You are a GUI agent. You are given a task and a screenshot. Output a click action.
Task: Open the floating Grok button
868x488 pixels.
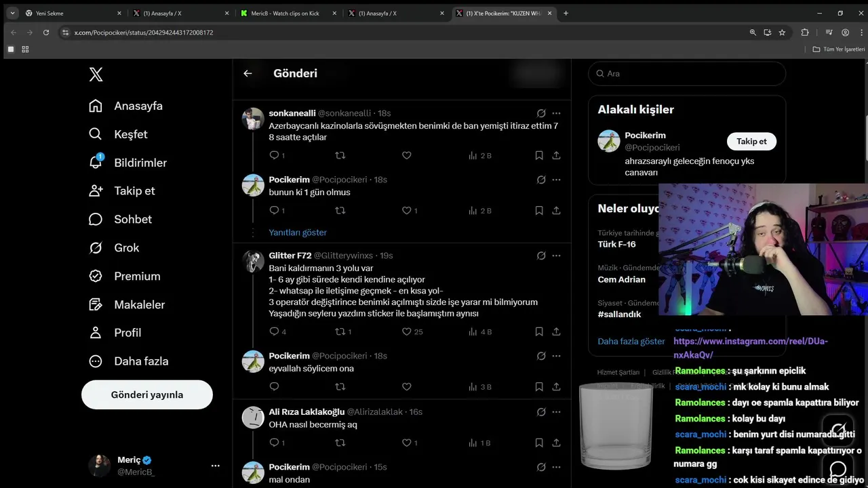point(839,429)
